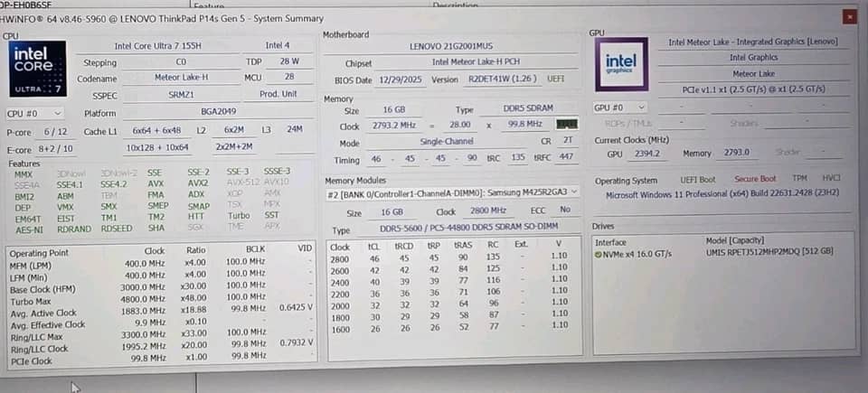
Task: Click the Intel Core Ultra 7 155H name field
Action: [157, 46]
